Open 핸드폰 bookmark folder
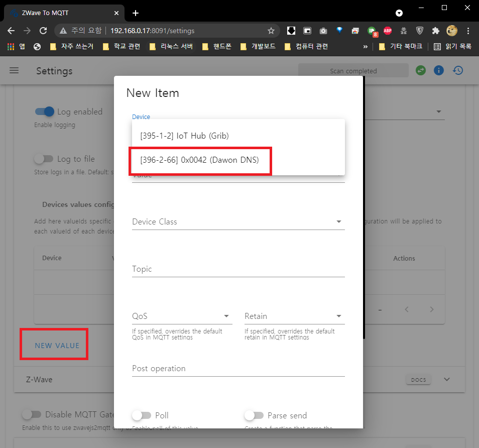The image size is (479, 448). [217, 46]
